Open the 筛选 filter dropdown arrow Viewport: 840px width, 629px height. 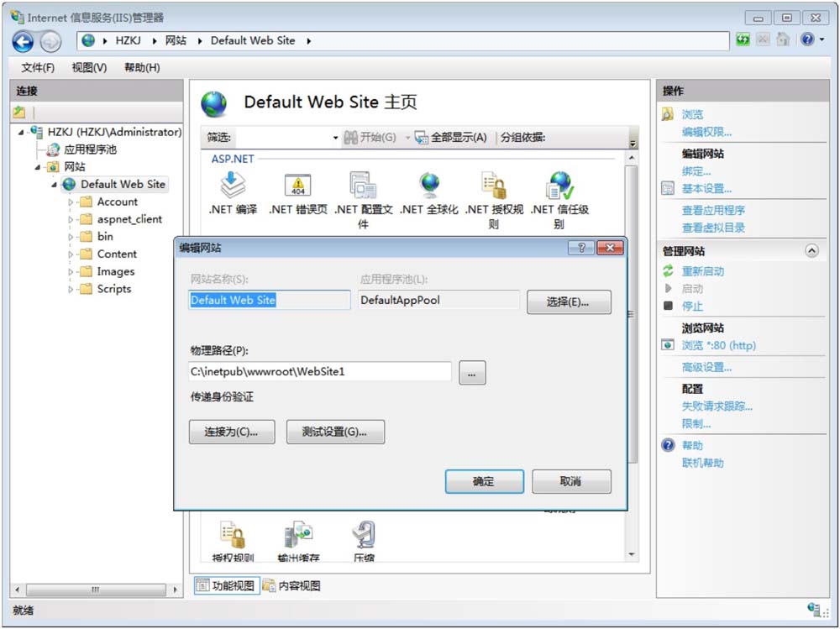335,139
